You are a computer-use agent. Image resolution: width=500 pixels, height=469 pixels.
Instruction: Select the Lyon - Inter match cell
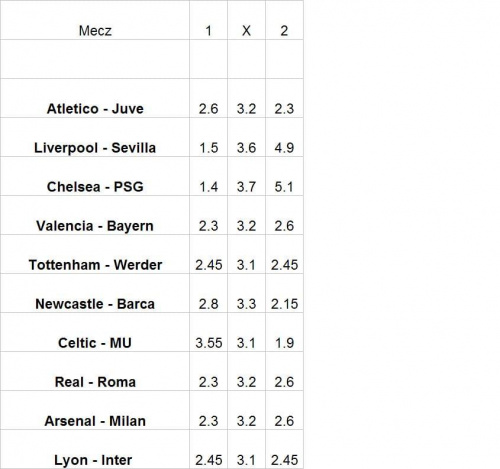95,449
